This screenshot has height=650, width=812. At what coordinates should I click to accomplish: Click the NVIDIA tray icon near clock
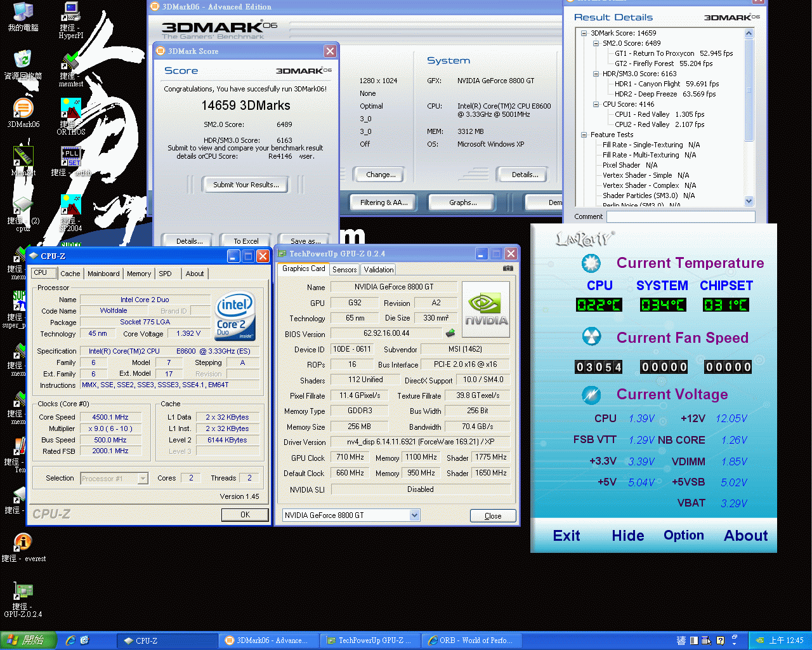pyautogui.click(x=759, y=640)
